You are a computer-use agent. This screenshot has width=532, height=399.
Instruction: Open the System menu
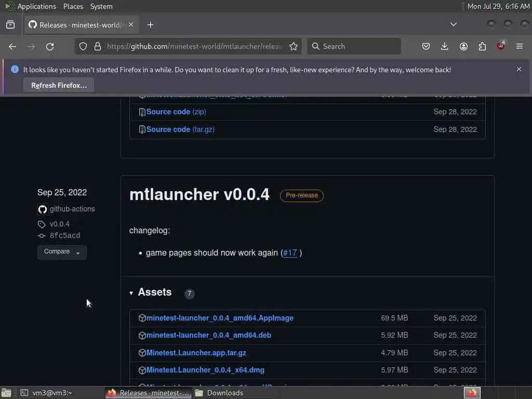[101, 6]
